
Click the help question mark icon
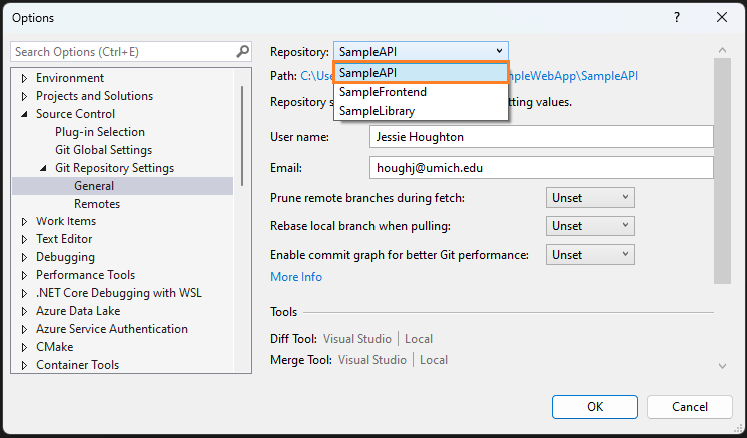pos(677,17)
